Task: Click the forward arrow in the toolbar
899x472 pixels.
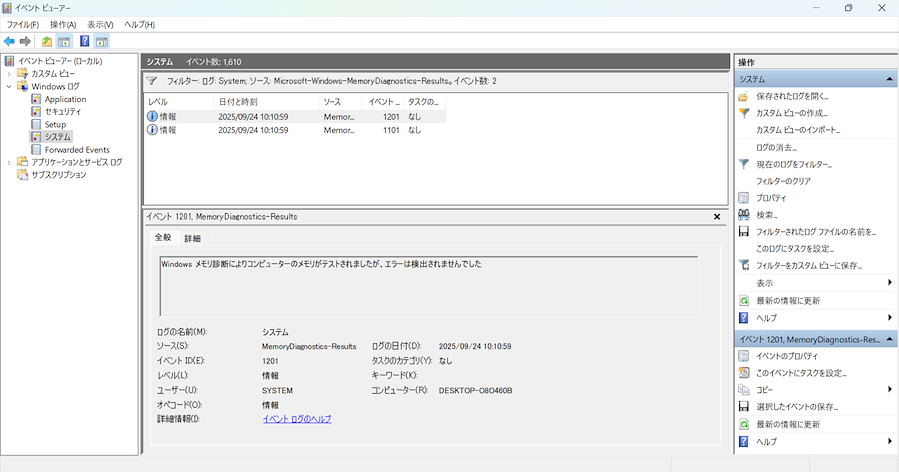Action: coord(25,41)
